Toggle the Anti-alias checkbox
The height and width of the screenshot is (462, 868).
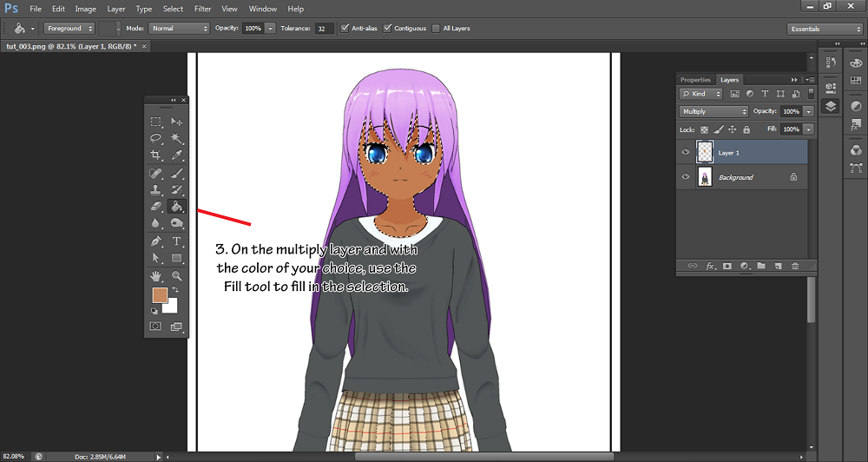pos(345,29)
